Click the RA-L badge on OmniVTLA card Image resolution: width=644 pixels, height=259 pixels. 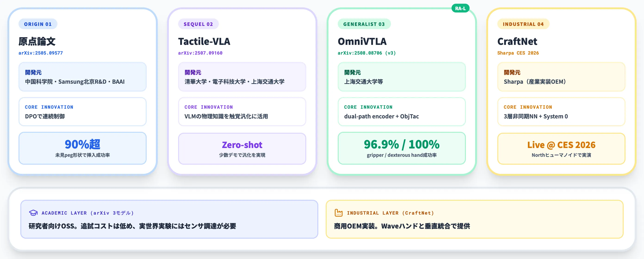[460, 9]
